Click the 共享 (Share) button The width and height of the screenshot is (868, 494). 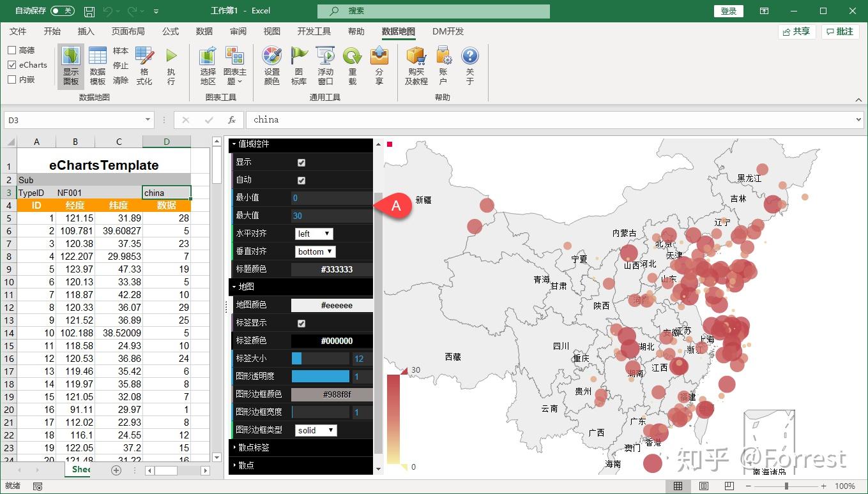pos(796,31)
